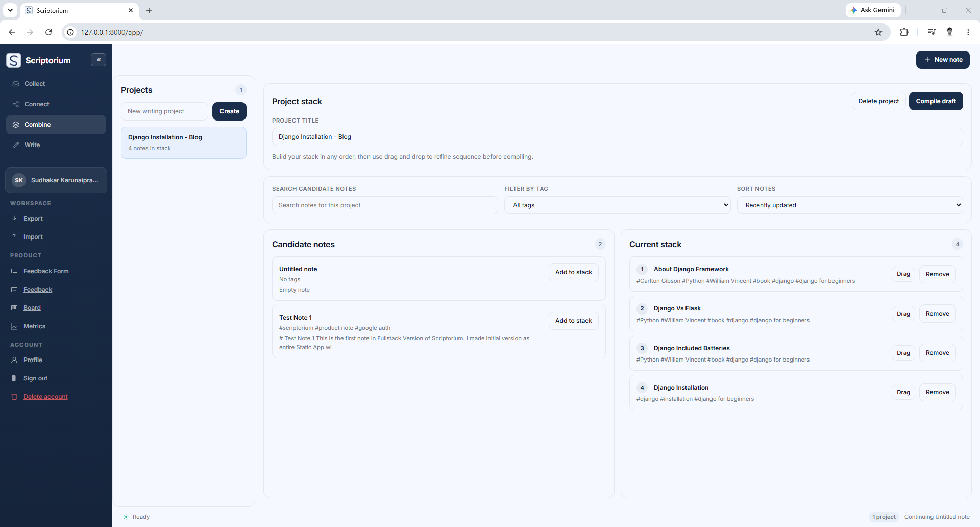Click Drag handle for Django Included Batteries
The width and height of the screenshot is (980, 527).
(x=903, y=353)
